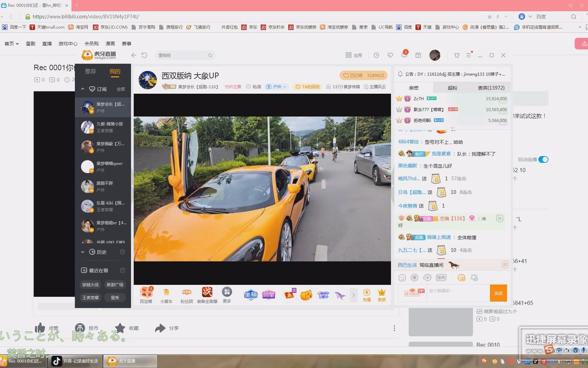588x368 pixels.
Task: Open 更多 more options
Action: click(227, 295)
